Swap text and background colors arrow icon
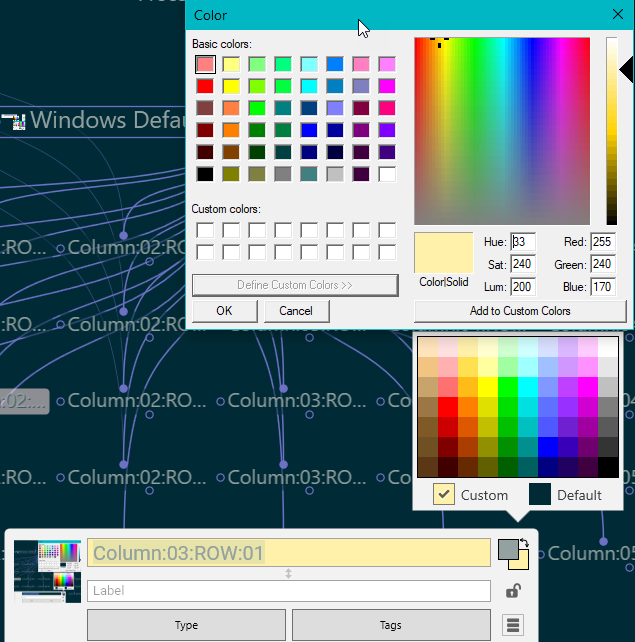Viewport: 635px width, 642px height. pos(524,543)
